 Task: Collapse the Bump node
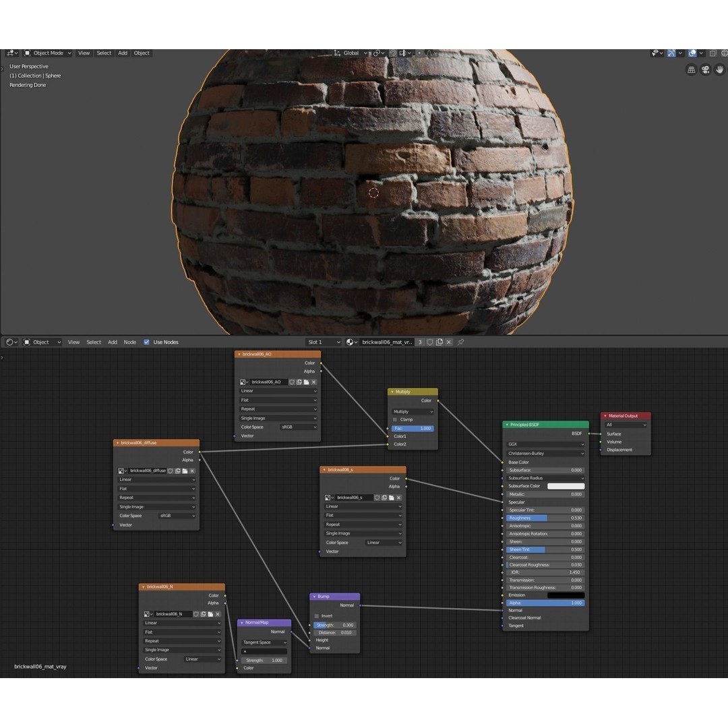point(314,597)
